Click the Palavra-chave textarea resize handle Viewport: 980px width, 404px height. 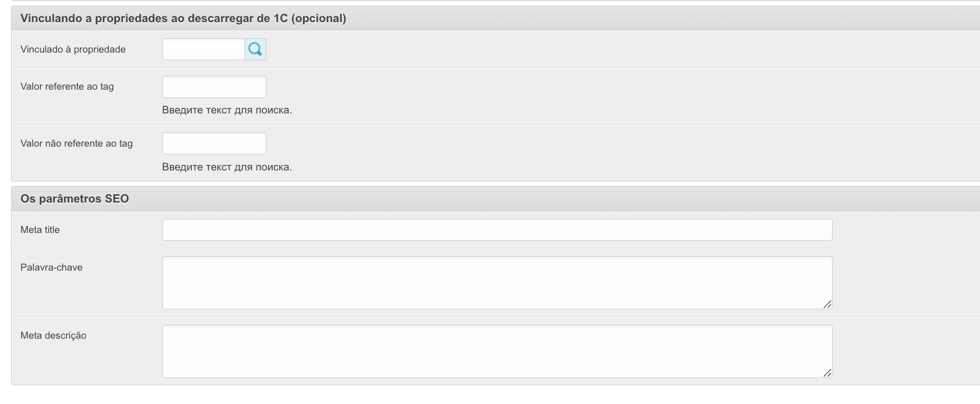[x=827, y=304]
